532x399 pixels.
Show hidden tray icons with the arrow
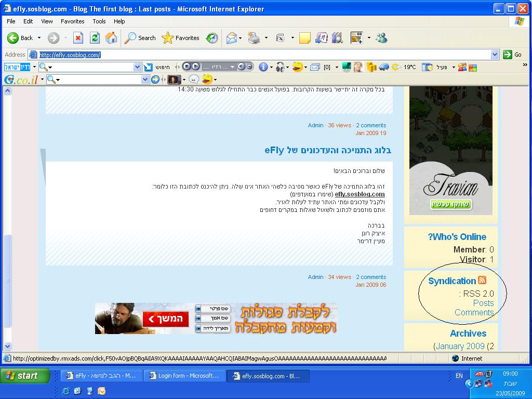pyautogui.click(x=469, y=383)
